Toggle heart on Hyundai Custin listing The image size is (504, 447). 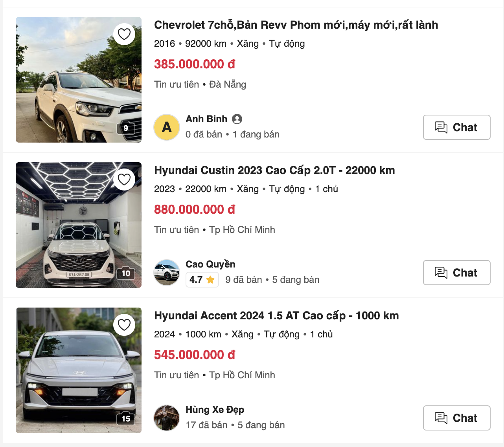coord(124,180)
